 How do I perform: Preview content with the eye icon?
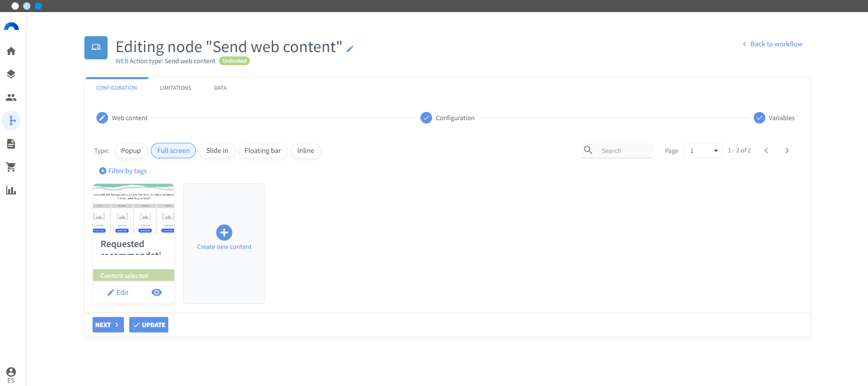(x=157, y=292)
